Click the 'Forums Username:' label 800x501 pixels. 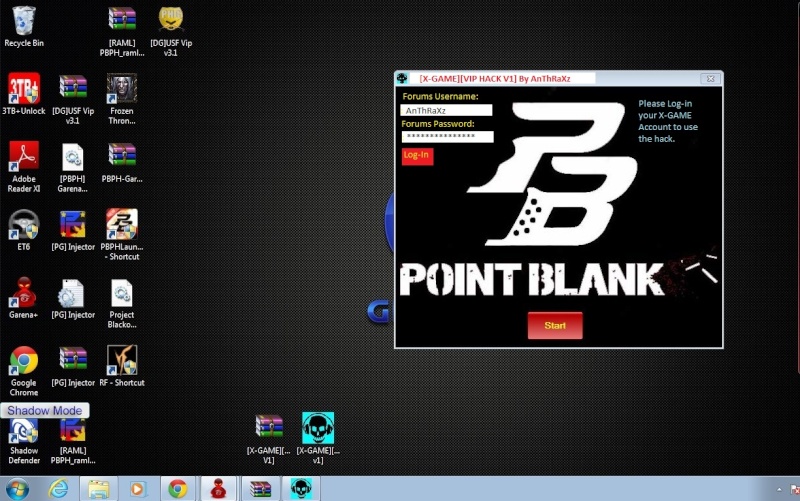click(x=440, y=96)
